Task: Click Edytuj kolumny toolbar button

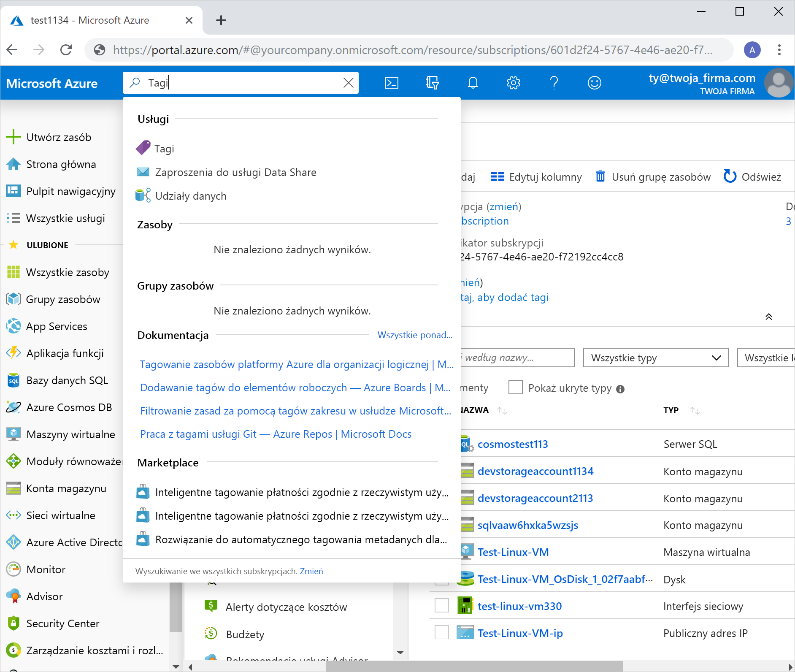Action: click(x=536, y=177)
